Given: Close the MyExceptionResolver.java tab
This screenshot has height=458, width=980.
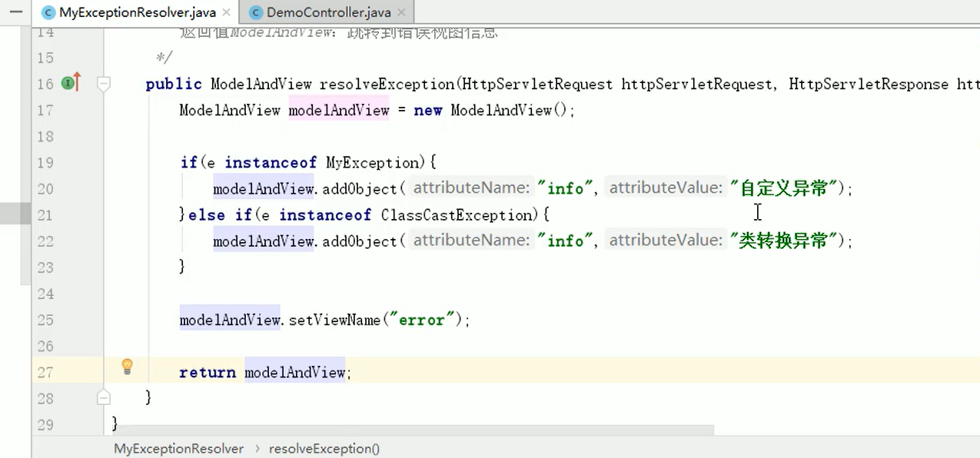Looking at the screenshot, I should click(225, 12).
